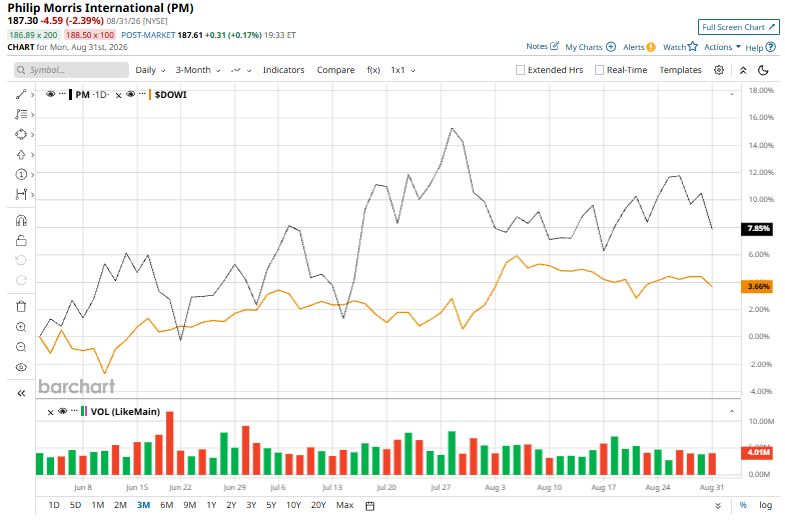Viewport: 785px width, 522px height.
Task: Open the Templates link
Action: pos(680,70)
